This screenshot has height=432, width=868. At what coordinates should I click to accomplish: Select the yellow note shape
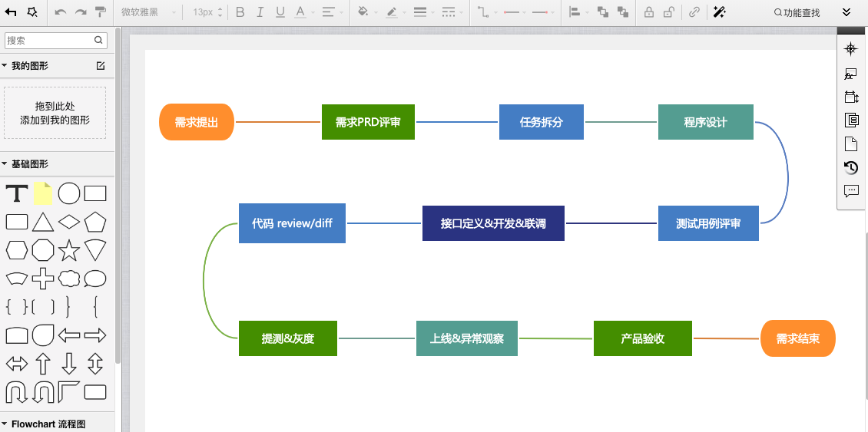[x=42, y=193]
